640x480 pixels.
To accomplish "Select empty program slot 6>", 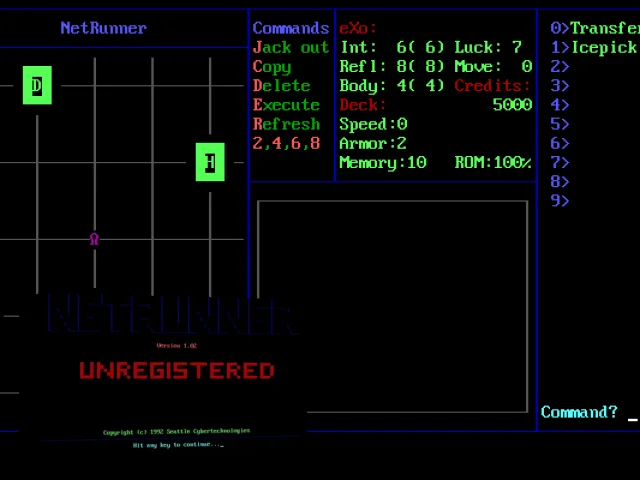I will 560,143.
